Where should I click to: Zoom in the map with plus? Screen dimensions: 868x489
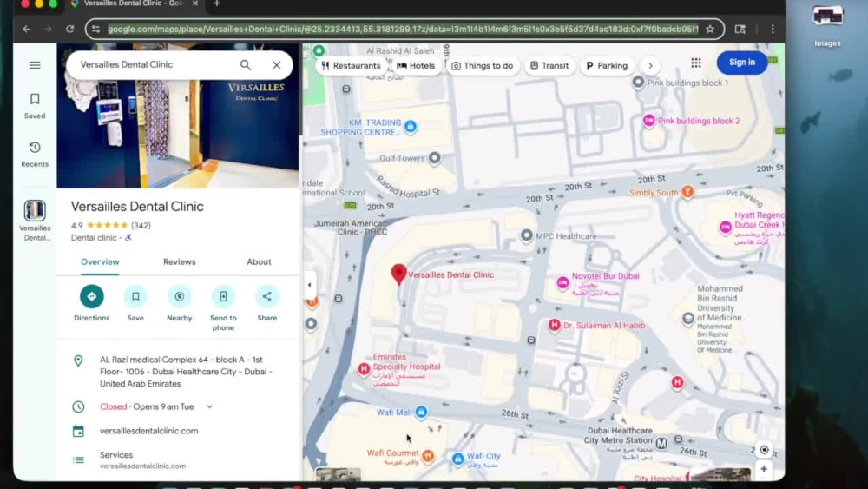(764, 469)
